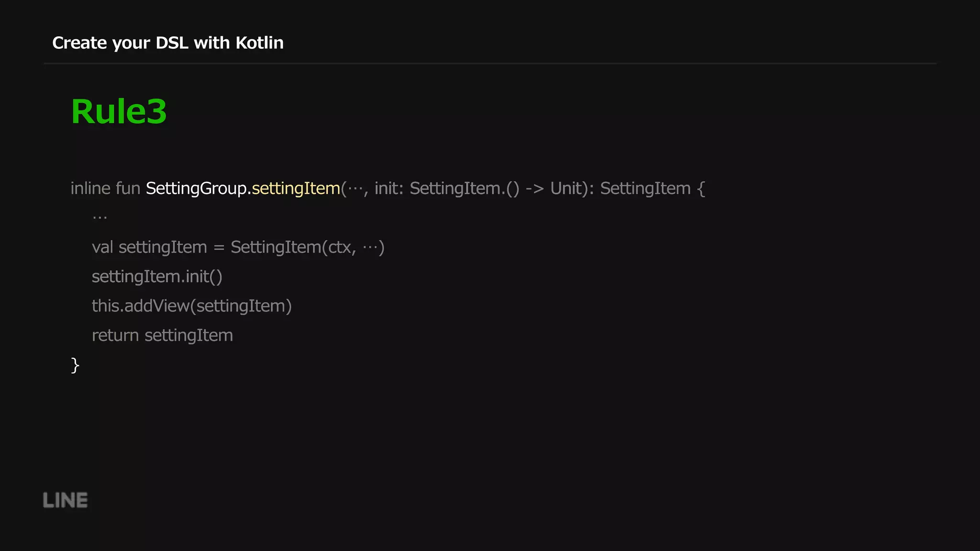Click the yellow 'settingItem' function name

tap(296, 188)
